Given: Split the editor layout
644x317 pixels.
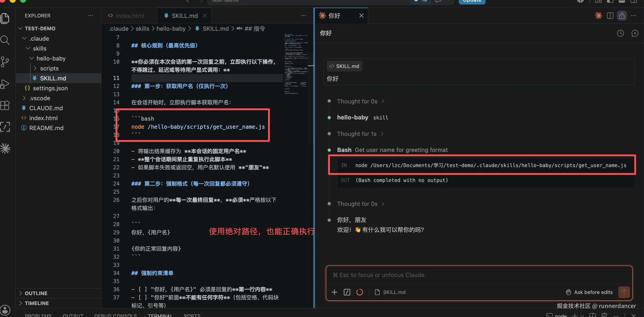Looking at the screenshot, I should point(610,16).
